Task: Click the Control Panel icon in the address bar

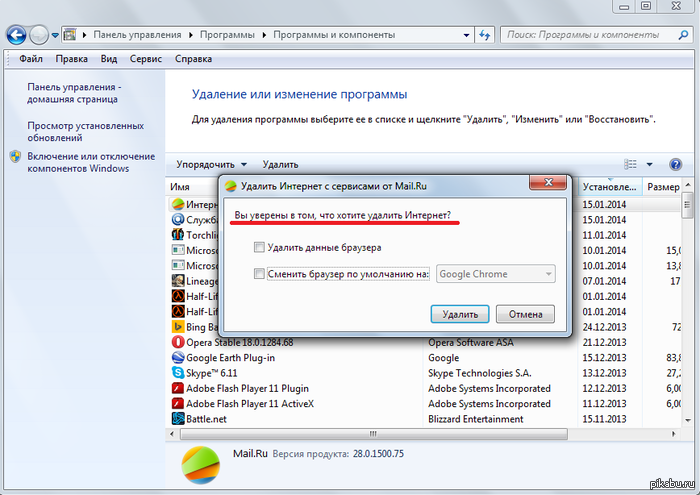Action: tap(70, 34)
